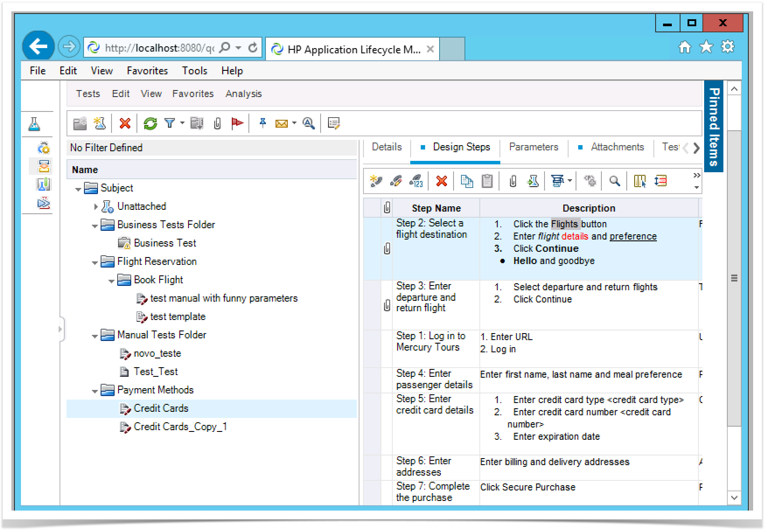This screenshot has width=768, height=532.
Task: Click the New Step footprint icon
Action: point(376,181)
